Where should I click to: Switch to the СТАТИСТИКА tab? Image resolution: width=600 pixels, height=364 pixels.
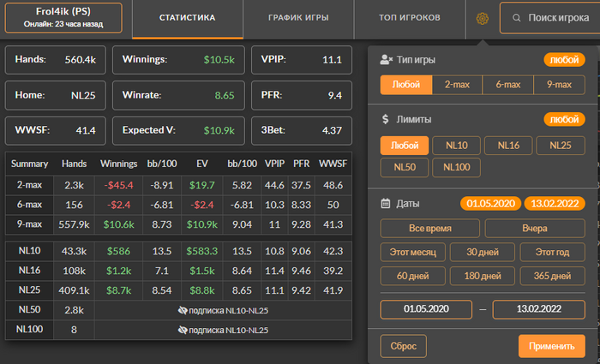188,18
